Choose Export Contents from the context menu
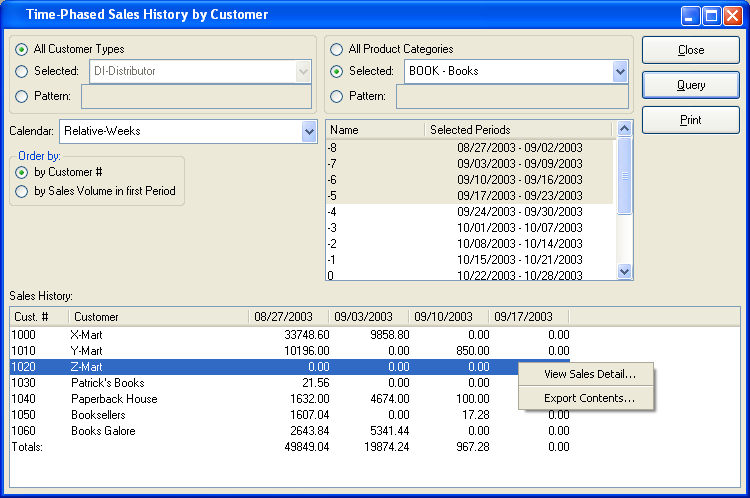This screenshot has width=750, height=498. [589, 398]
